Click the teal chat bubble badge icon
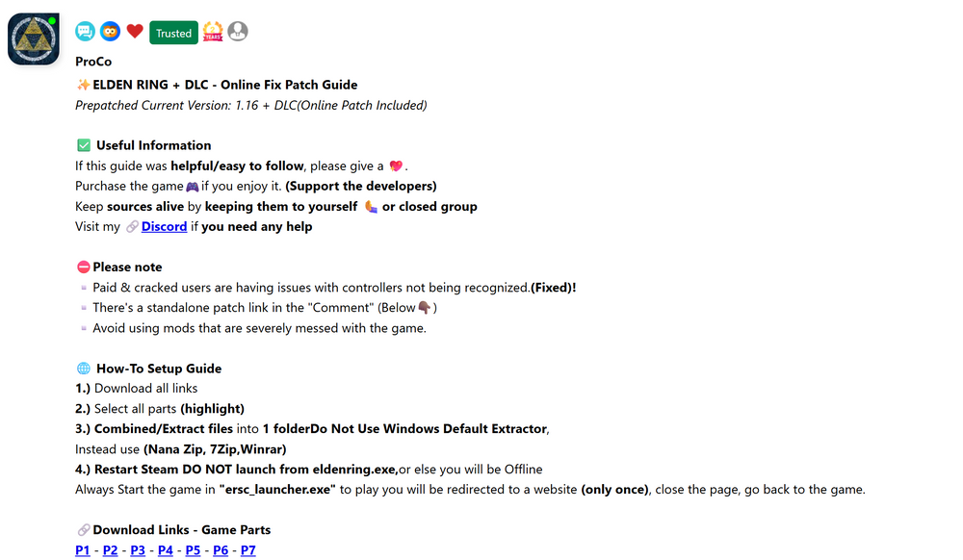 (x=85, y=32)
